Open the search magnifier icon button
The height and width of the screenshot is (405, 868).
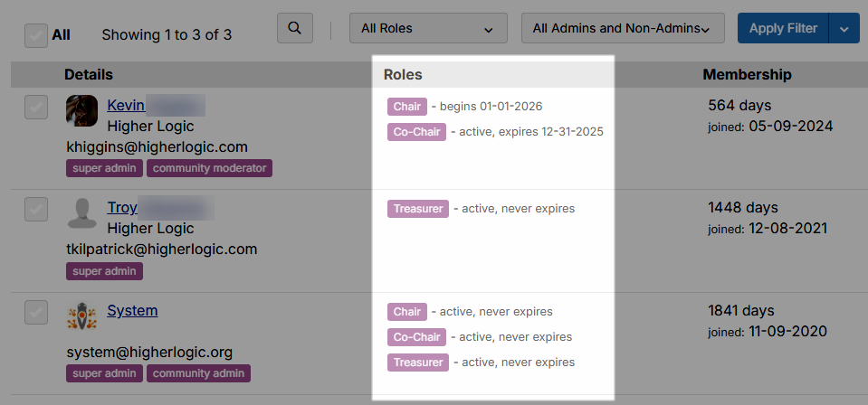(295, 28)
